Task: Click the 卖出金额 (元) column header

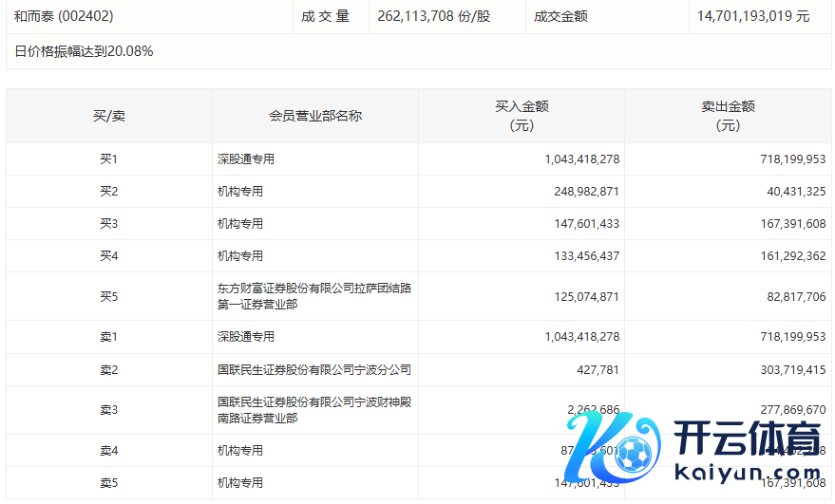Action: coord(728,116)
